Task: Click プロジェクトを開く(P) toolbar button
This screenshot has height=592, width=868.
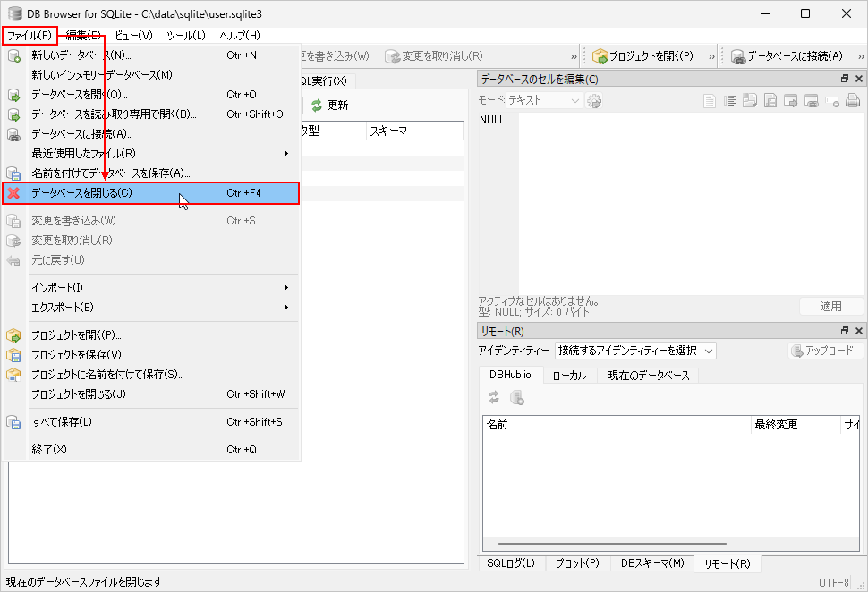Action: pos(643,56)
